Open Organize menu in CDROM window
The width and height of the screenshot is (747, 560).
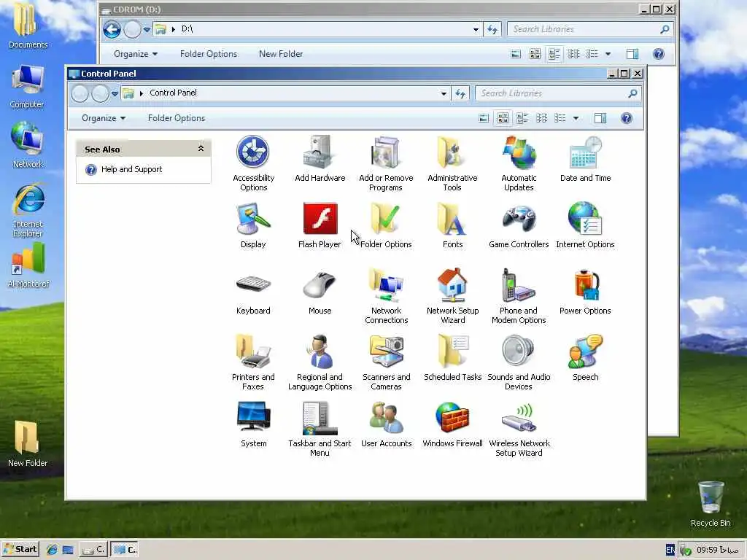[x=136, y=54]
